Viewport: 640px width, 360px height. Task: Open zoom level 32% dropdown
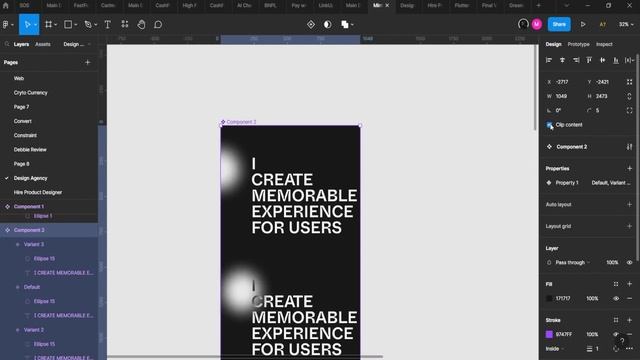[626, 24]
